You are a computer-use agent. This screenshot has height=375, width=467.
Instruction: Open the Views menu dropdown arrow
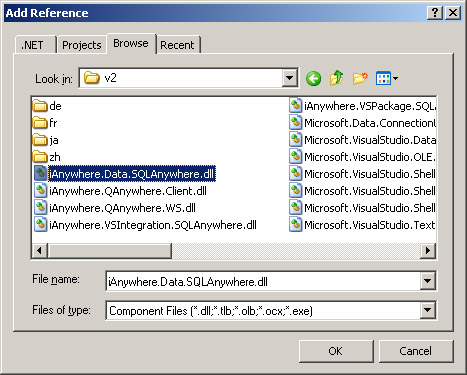point(395,79)
